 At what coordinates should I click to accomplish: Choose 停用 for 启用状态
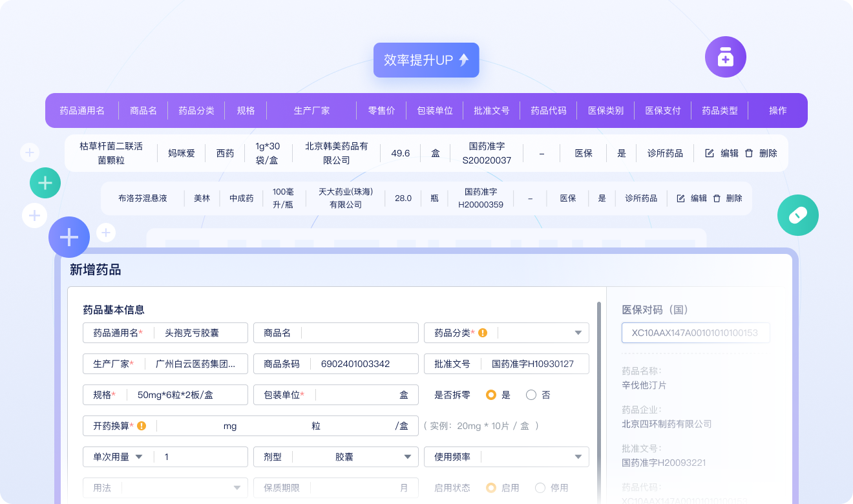540,488
